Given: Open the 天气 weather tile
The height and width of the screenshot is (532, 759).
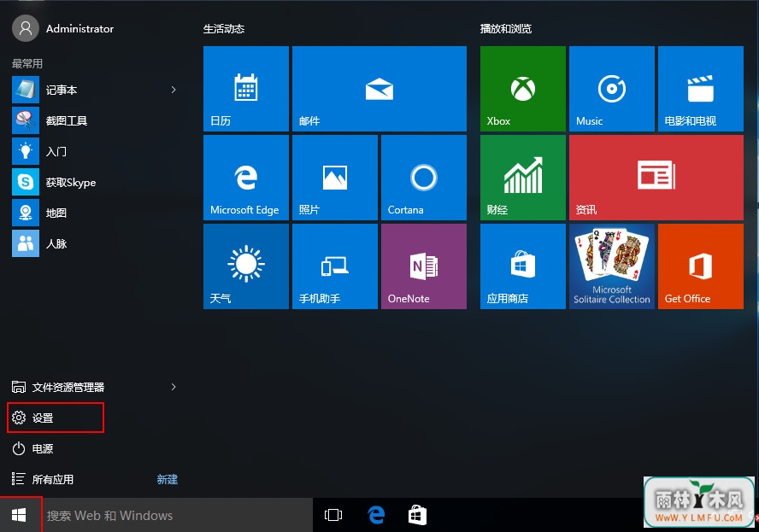Looking at the screenshot, I should tap(246, 266).
